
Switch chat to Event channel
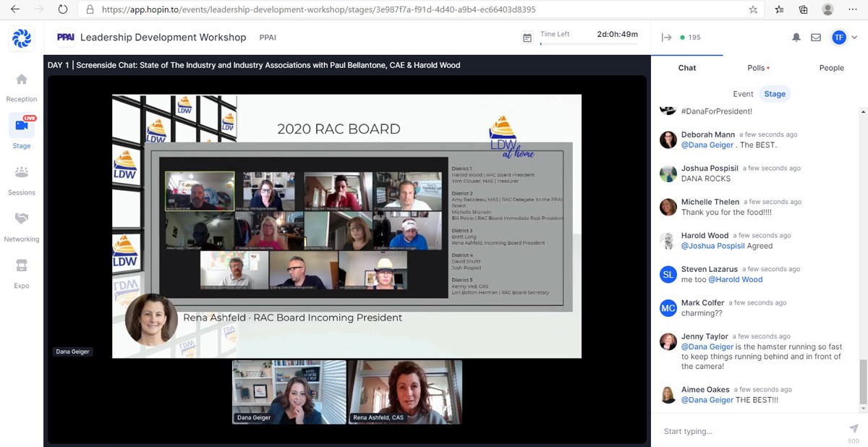tap(743, 94)
